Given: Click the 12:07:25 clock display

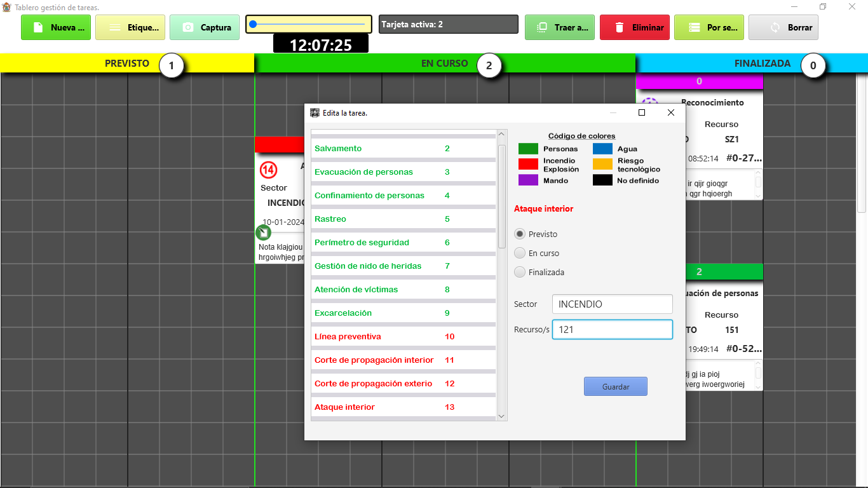Looking at the screenshot, I should pos(321,44).
